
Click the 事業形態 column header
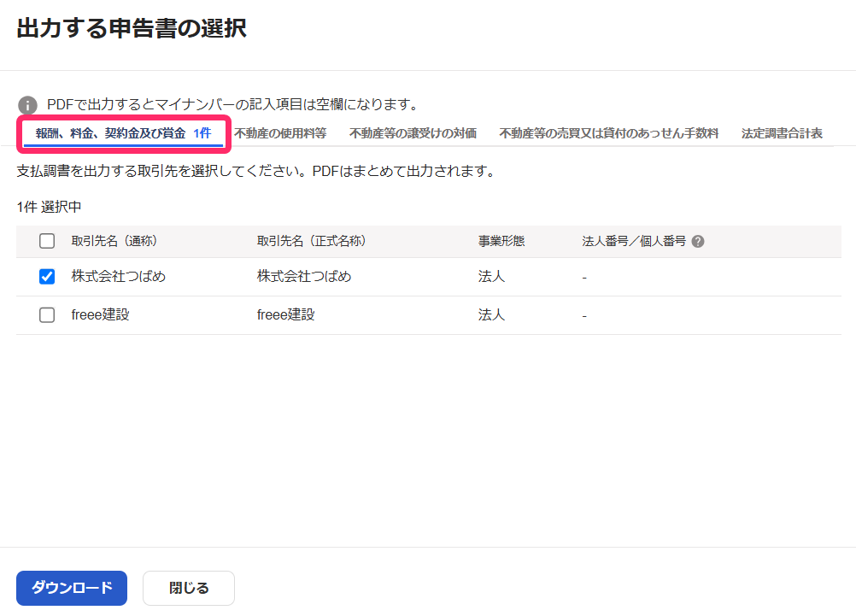(x=501, y=241)
